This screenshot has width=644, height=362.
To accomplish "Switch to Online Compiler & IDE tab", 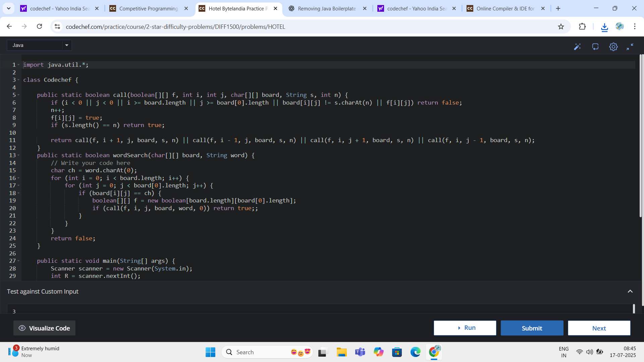I will pos(505,9).
